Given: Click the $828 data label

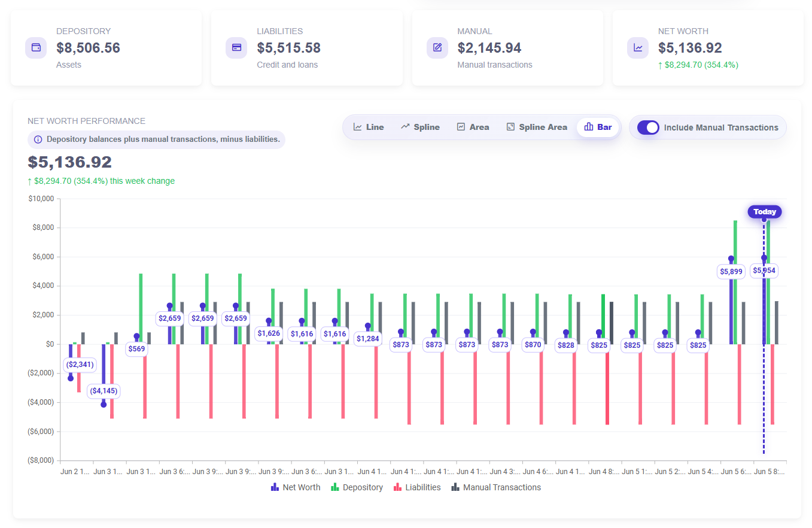Looking at the screenshot, I should (566, 345).
